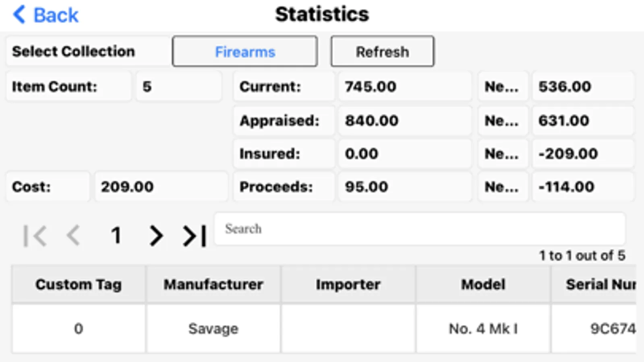This screenshot has width=644, height=362.
Task: Jump to last page arrow icon
Action: 195,236
